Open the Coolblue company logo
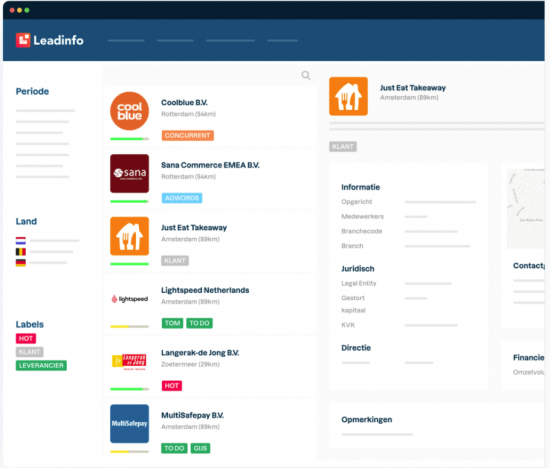550x468 pixels. 129,111
